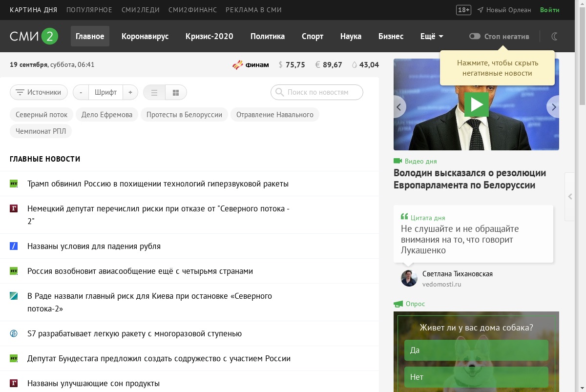Image resolution: width=586 pixels, height=392 pixels.
Task: Open КАРТИНА ДНЯ in top bar
Action: (33, 10)
